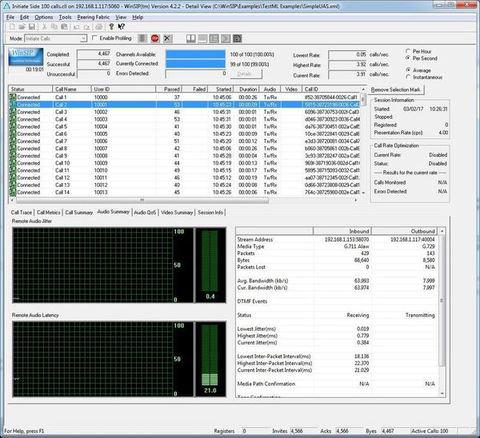Screen dimensions: 480x438
Task: Open the Peering Fabric menu
Action: pos(93,17)
